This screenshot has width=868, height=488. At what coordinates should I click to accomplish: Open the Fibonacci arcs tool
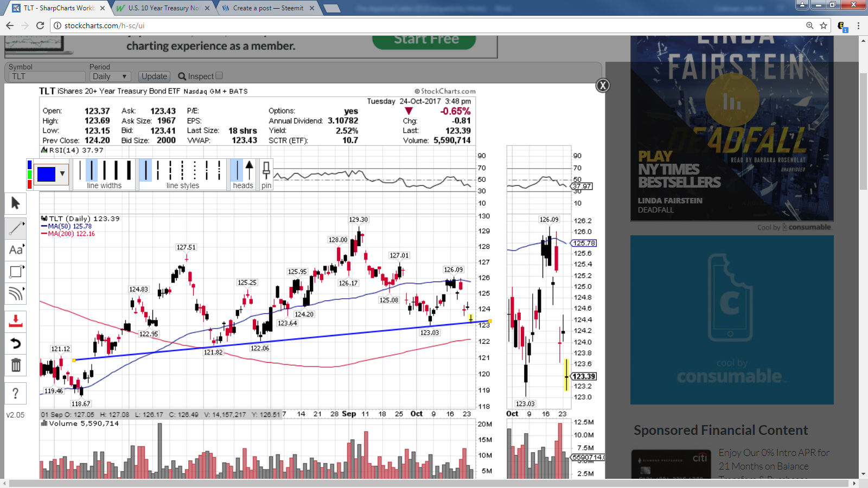click(16, 293)
